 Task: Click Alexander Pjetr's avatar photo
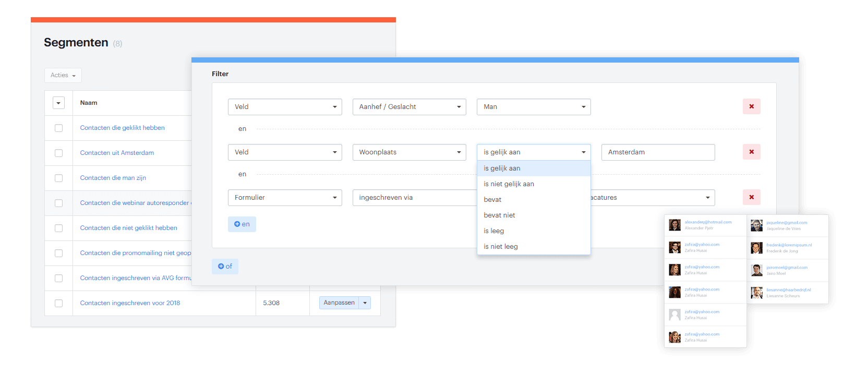coord(675,225)
